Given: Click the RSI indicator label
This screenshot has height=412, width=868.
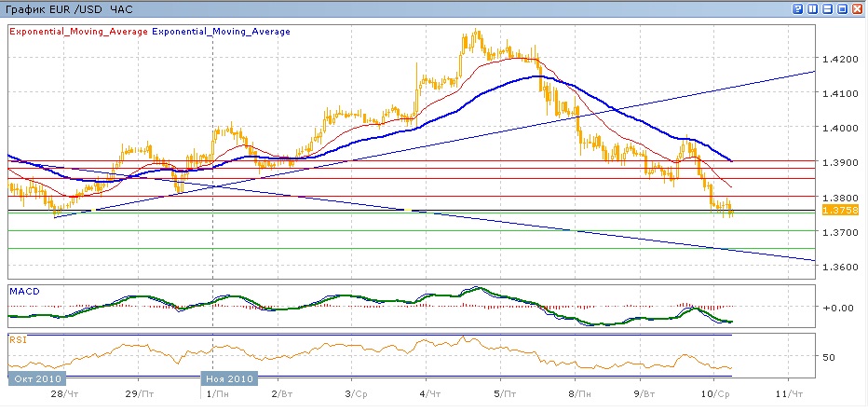Looking at the screenshot, I should click(x=17, y=339).
